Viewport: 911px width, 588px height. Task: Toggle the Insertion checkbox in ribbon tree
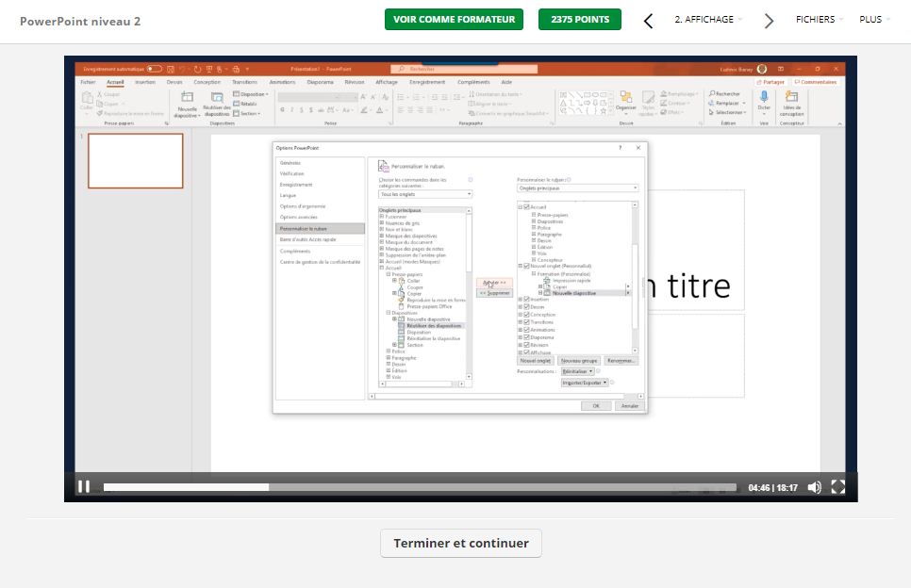point(527,300)
